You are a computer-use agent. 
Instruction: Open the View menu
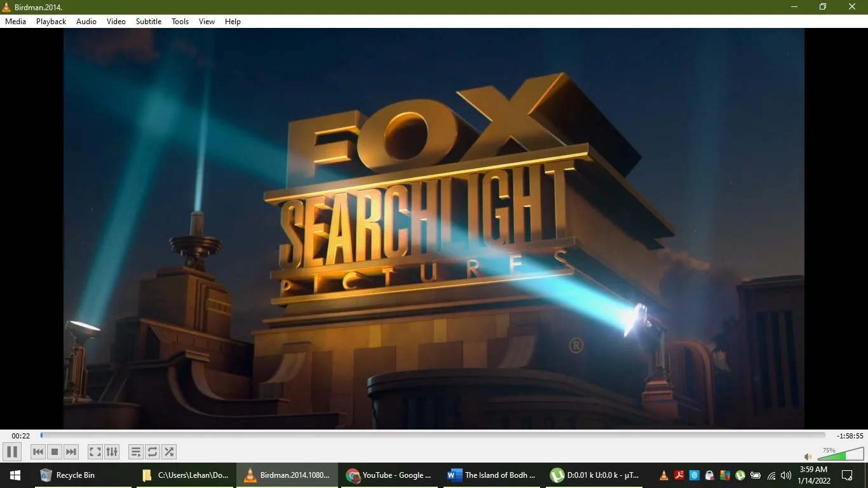[207, 22]
